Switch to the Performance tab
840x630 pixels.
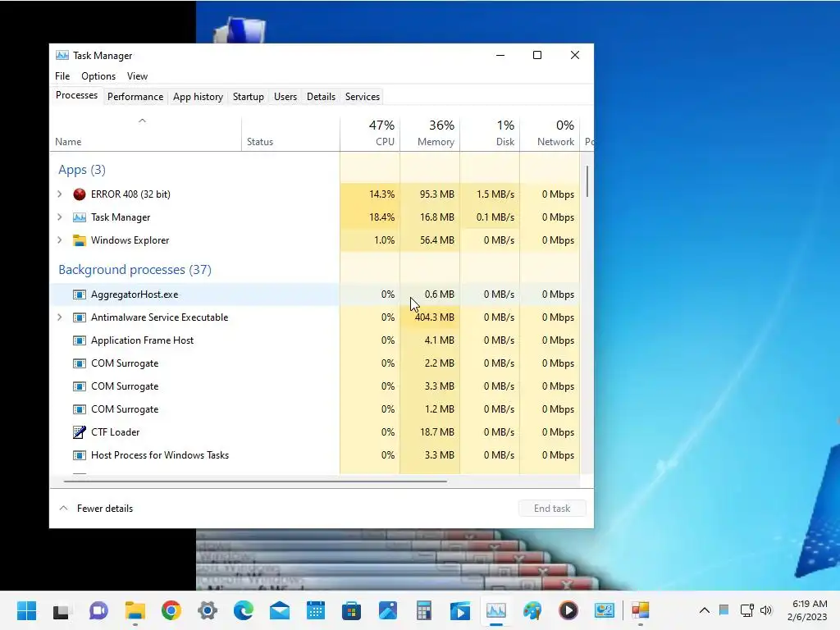point(135,97)
